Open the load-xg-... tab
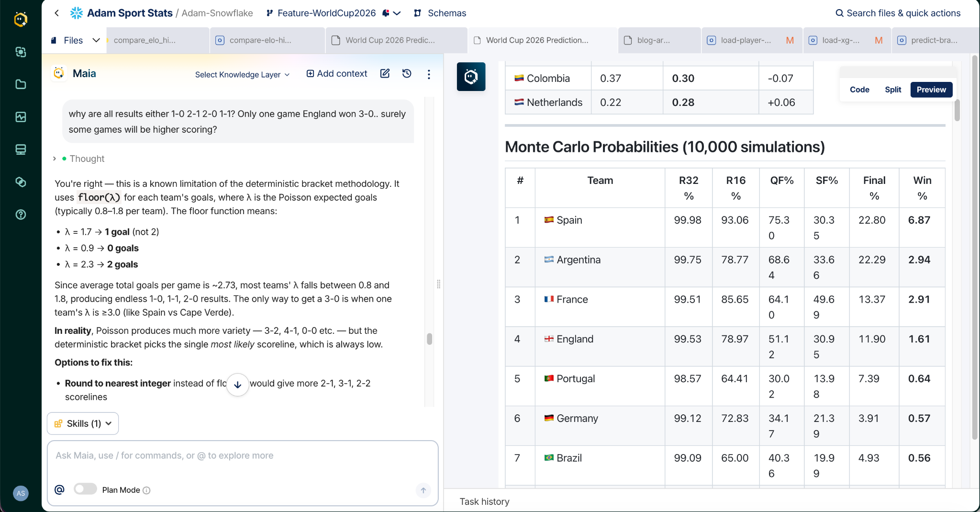Image resolution: width=980 pixels, height=512 pixels. pyautogui.click(x=846, y=40)
